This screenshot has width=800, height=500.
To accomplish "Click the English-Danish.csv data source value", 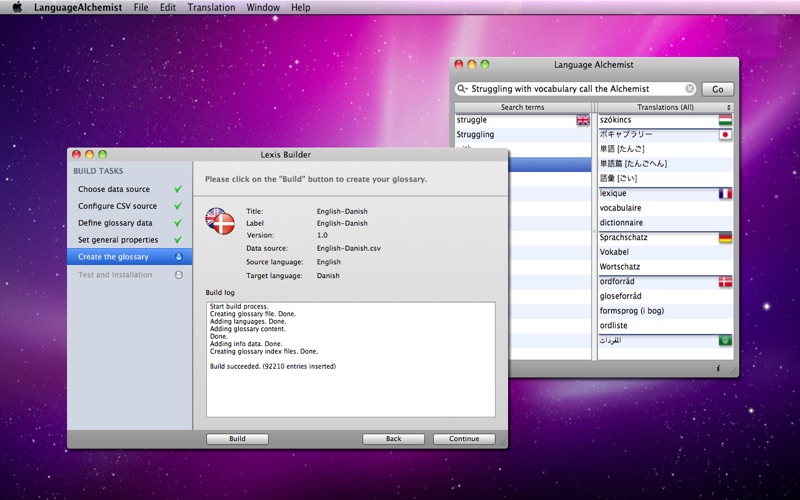I will tap(348, 248).
